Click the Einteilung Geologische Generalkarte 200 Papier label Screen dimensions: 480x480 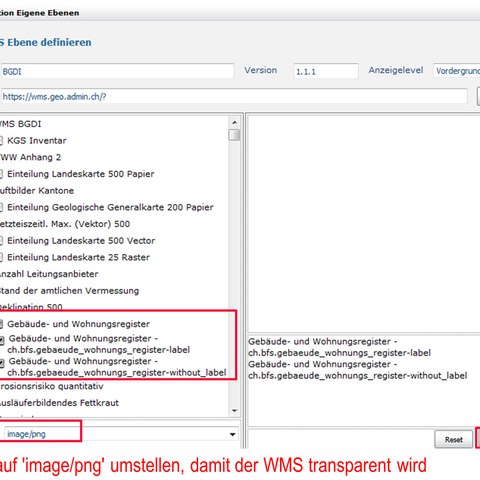coord(110,207)
